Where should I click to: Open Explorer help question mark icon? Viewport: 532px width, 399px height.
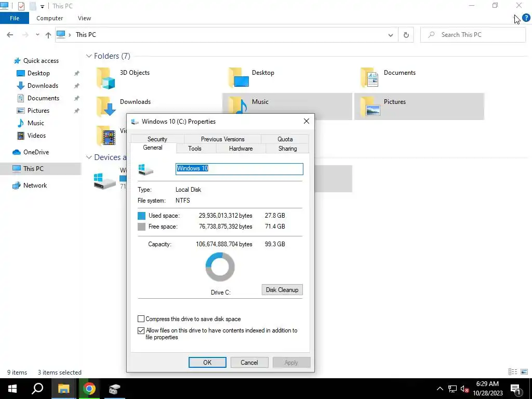(x=526, y=18)
